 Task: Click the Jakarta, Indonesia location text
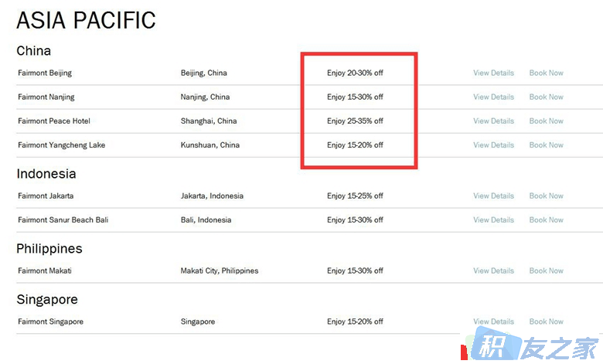pos(212,196)
